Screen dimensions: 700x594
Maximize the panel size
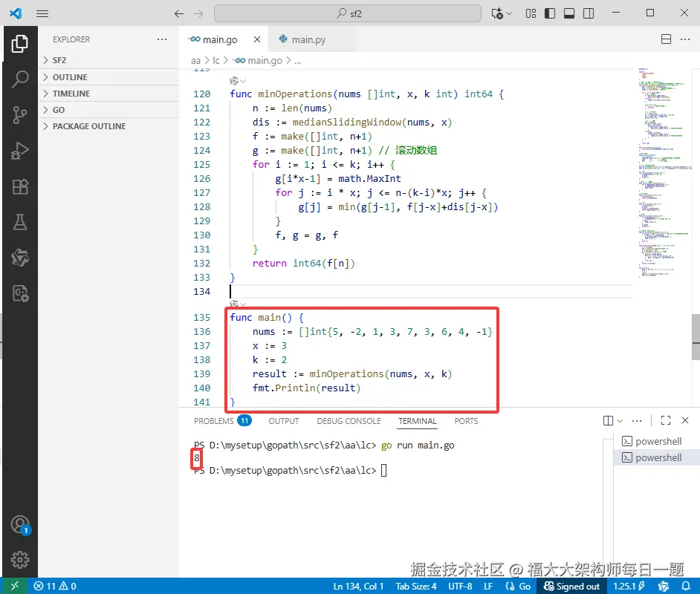pyautogui.click(x=666, y=420)
